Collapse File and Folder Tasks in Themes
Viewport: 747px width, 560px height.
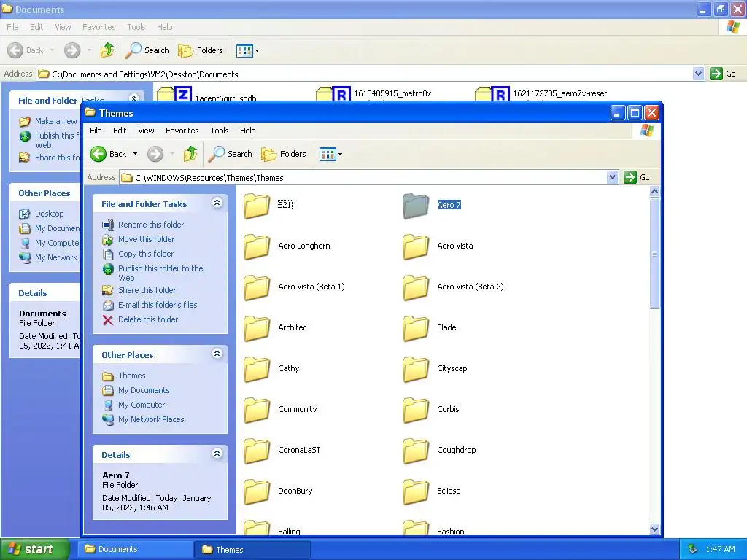coord(217,203)
